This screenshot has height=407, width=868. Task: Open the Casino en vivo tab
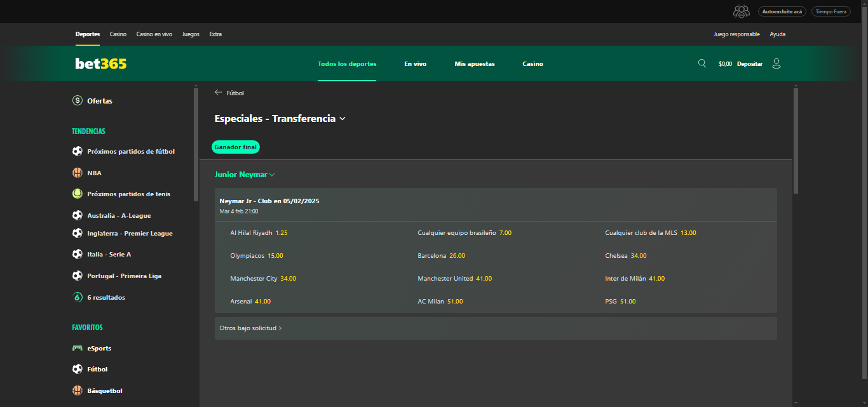point(154,34)
